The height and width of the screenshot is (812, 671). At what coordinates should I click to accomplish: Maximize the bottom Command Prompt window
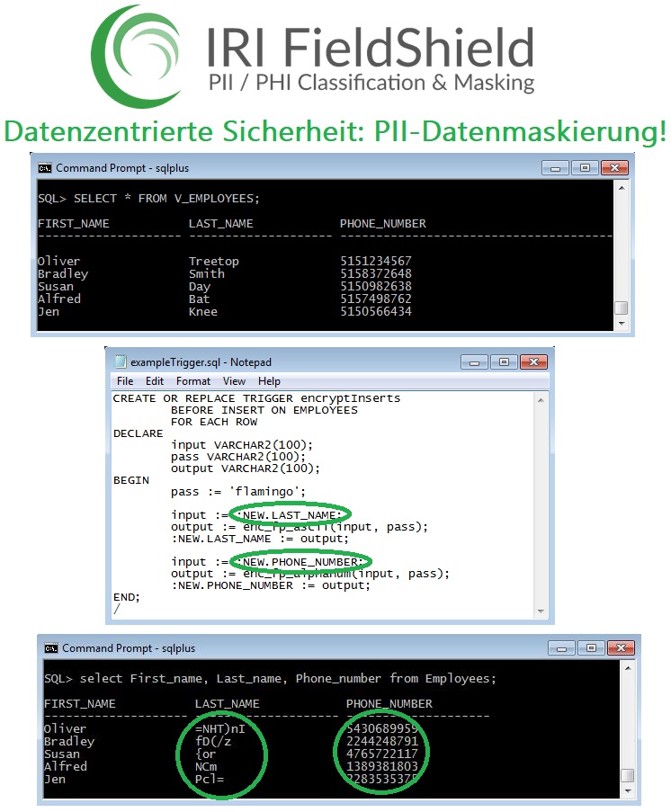click(x=591, y=647)
